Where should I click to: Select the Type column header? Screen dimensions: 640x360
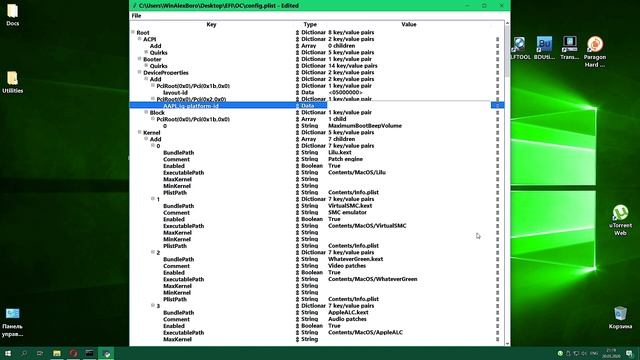click(x=310, y=24)
